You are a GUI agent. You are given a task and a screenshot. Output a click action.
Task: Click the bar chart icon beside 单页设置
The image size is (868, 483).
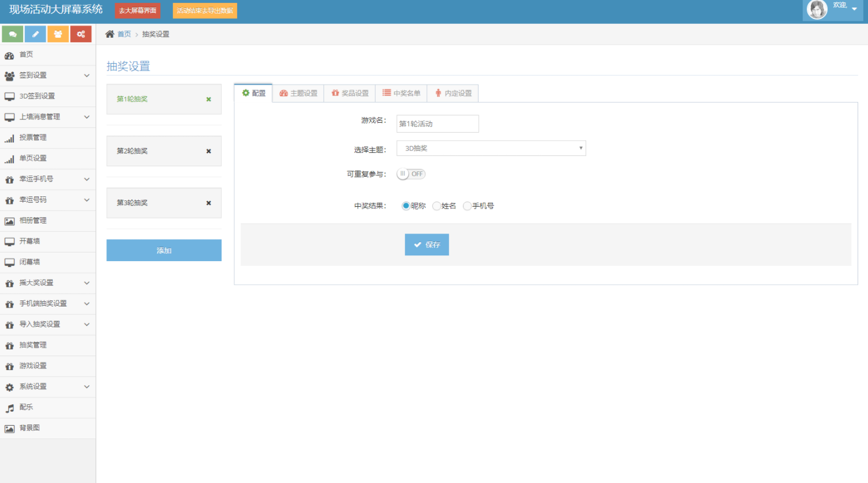point(9,159)
